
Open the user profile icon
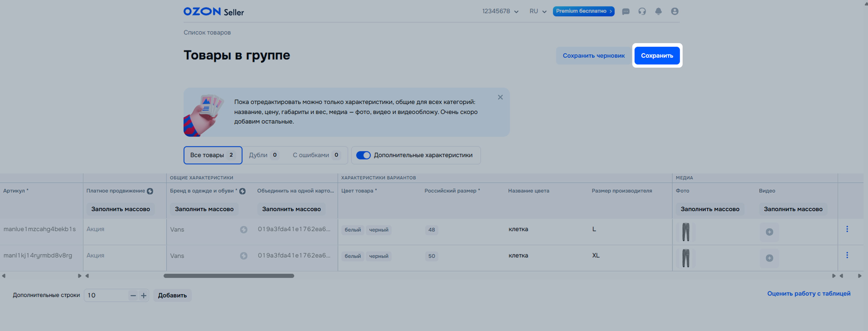pyautogui.click(x=675, y=12)
